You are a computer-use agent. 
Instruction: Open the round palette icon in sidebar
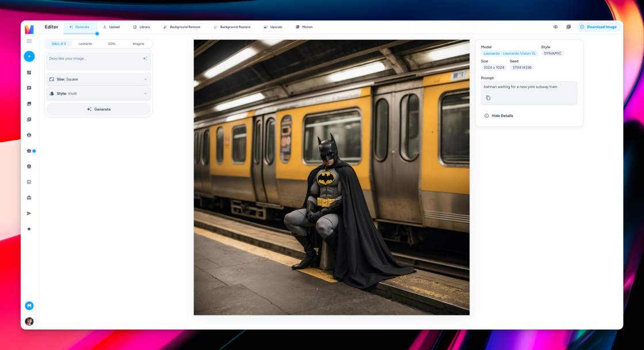pyautogui.click(x=29, y=167)
